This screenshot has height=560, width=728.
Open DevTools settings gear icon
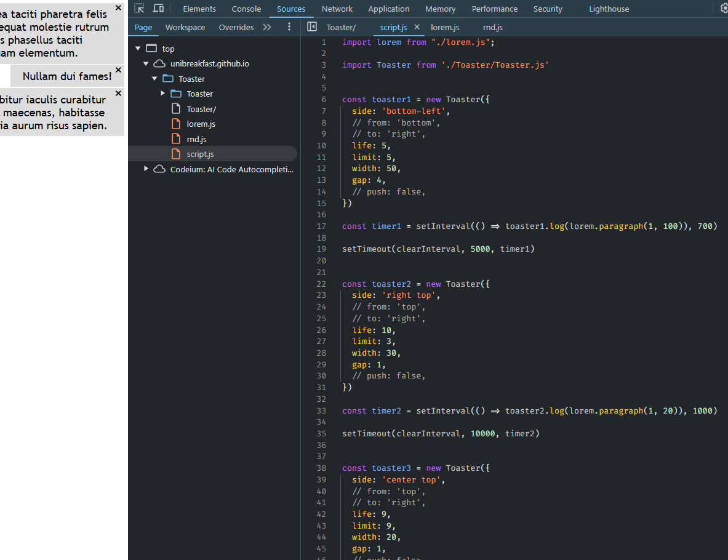pyautogui.click(x=723, y=9)
